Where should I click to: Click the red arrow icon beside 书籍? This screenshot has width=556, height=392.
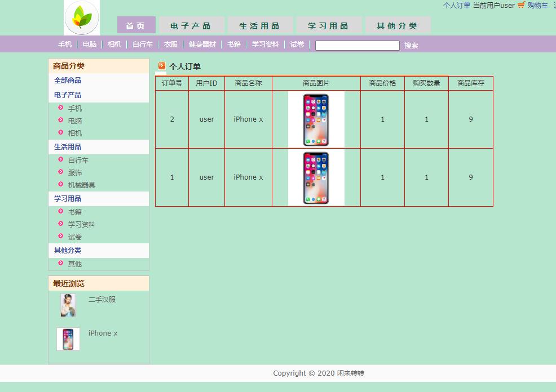[x=61, y=212]
